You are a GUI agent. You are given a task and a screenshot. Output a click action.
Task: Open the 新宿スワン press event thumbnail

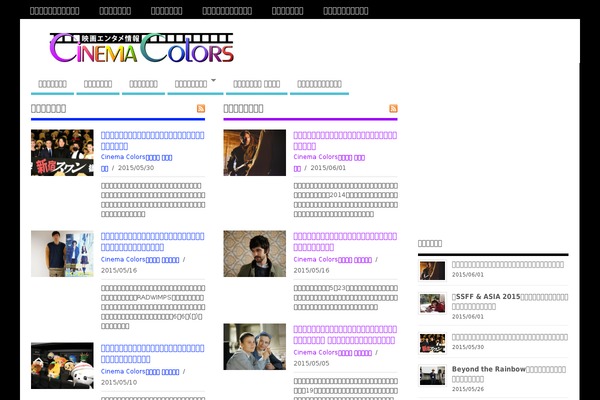[62, 153]
